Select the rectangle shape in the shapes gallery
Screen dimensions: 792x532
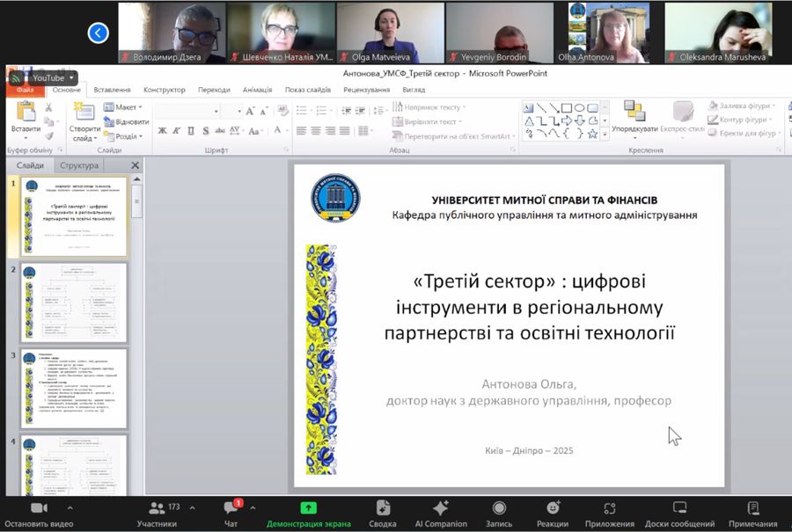pos(566,108)
